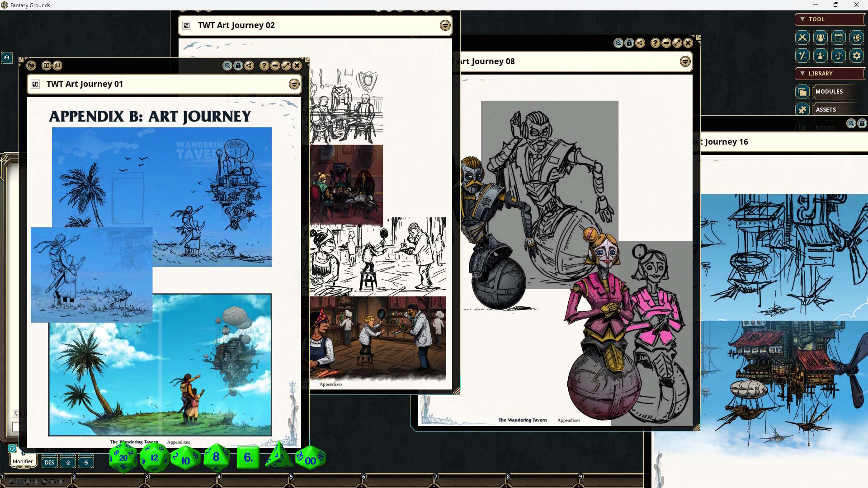Viewport: 868px width, 488px height.
Task: Open the Art Journey 08 title menu dropdown
Action: tap(685, 61)
